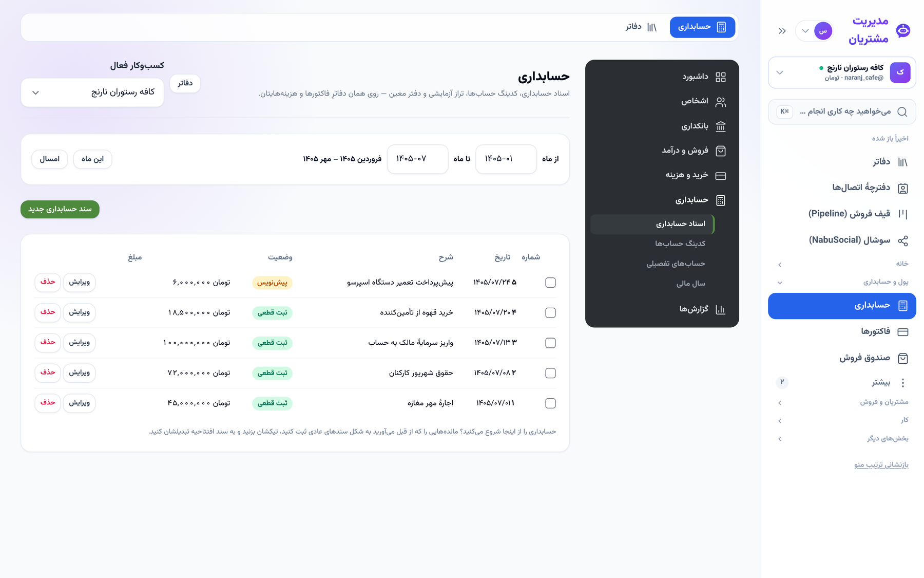
Task: Select حساب‌های تفصیلی submenu item
Action: pyautogui.click(x=652, y=264)
